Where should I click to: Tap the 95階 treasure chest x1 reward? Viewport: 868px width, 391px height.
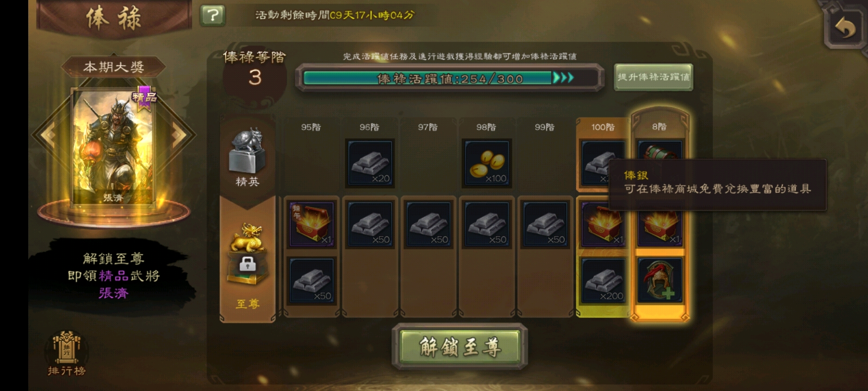pyautogui.click(x=311, y=224)
